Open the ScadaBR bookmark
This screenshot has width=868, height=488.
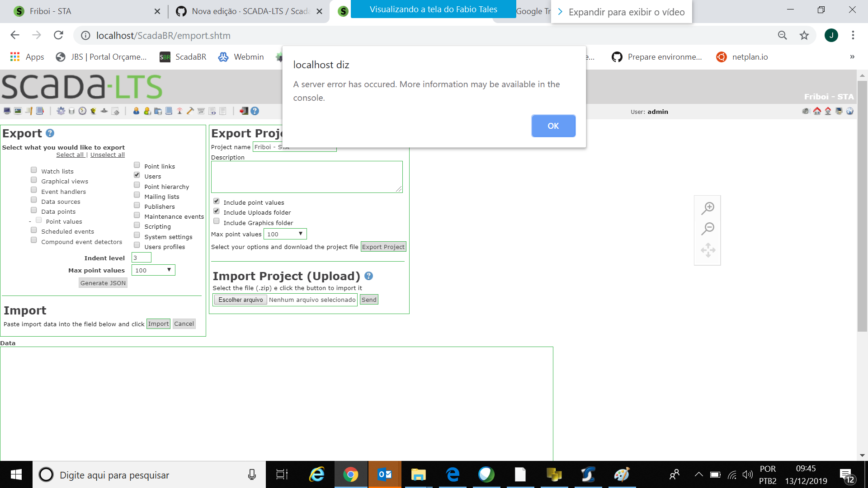183,57
